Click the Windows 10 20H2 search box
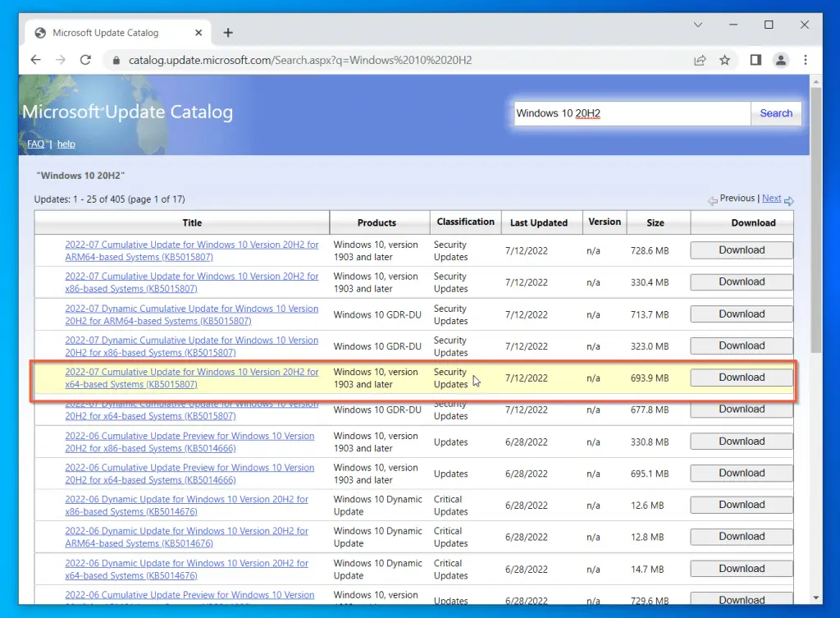This screenshot has width=840, height=618. pos(632,113)
